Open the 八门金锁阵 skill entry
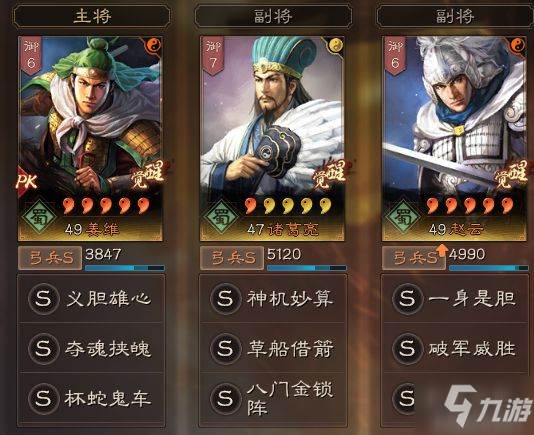 (273, 398)
